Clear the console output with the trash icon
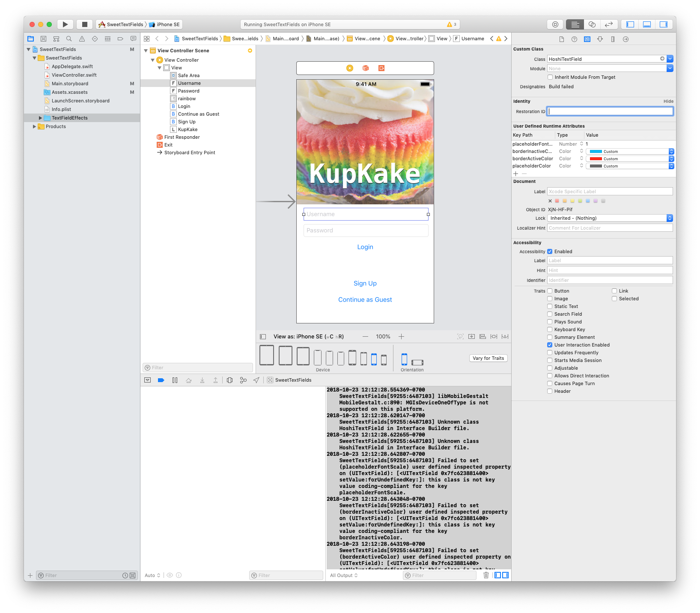Image resolution: width=700 pixels, height=613 pixels. click(486, 575)
